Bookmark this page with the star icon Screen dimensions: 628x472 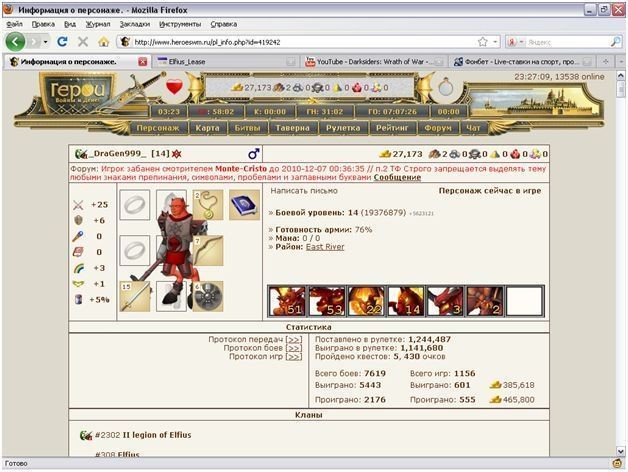pyautogui.click(x=483, y=42)
